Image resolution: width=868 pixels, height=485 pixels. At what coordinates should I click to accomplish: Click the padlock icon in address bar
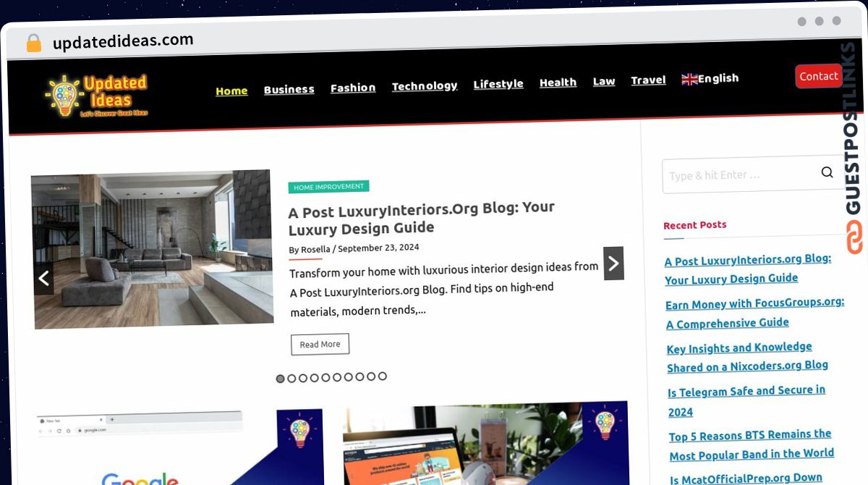coord(33,43)
